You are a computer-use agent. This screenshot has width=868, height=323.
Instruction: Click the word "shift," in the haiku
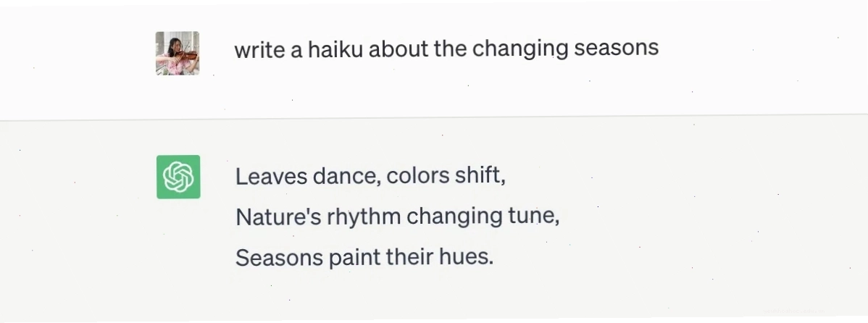click(x=480, y=176)
